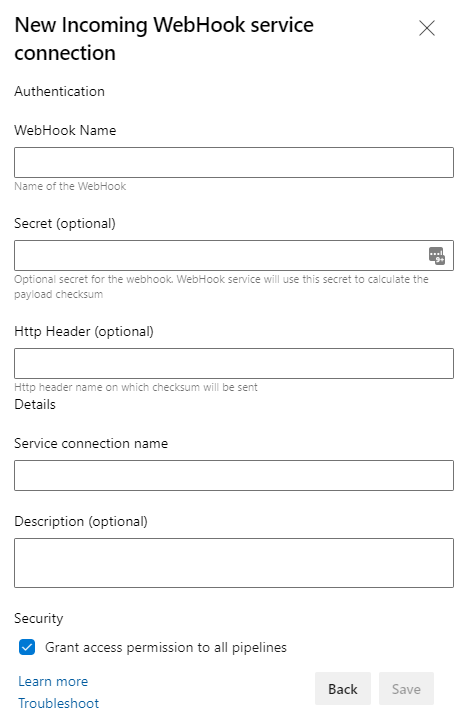Viewport: 464px width, 728px height.
Task: Click the 'Security' section heading
Action: click(39, 618)
